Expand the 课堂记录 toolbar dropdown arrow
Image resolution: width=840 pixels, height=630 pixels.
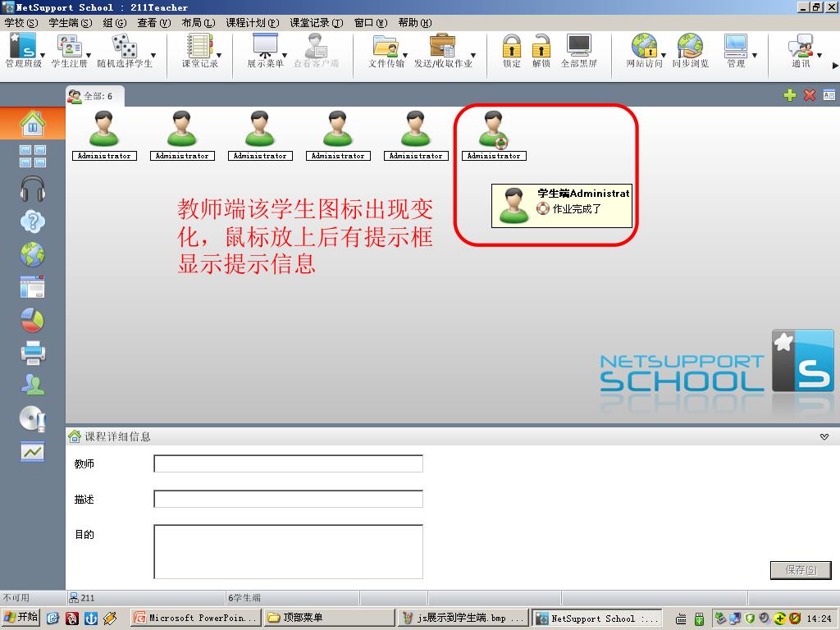(218, 55)
